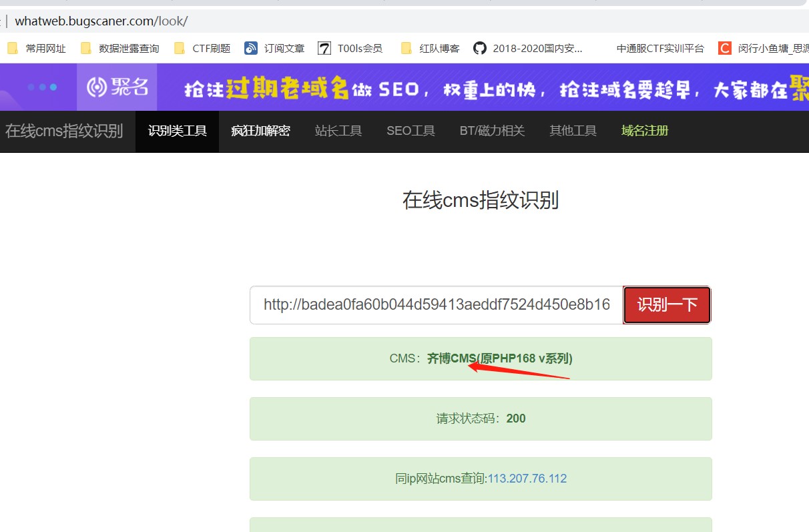Click the 请求状态码 200 result
Image resolution: width=809 pixels, height=532 pixels.
point(481,419)
